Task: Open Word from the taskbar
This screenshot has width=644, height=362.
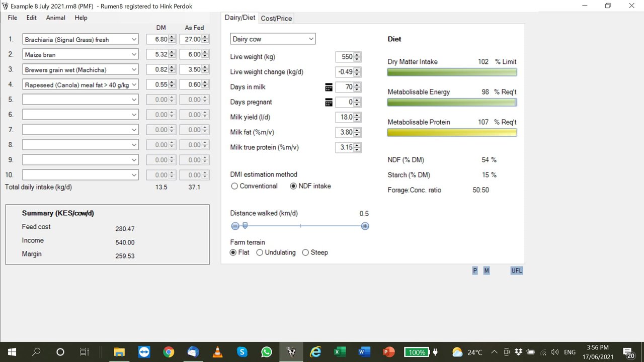Action: tap(364, 352)
